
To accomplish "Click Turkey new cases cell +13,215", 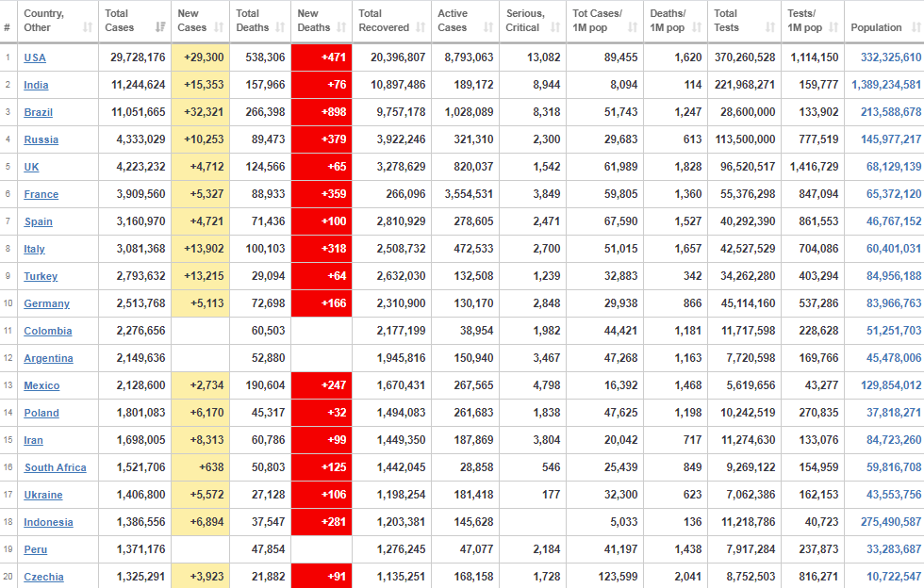I will pyautogui.click(x=200, y=276).
